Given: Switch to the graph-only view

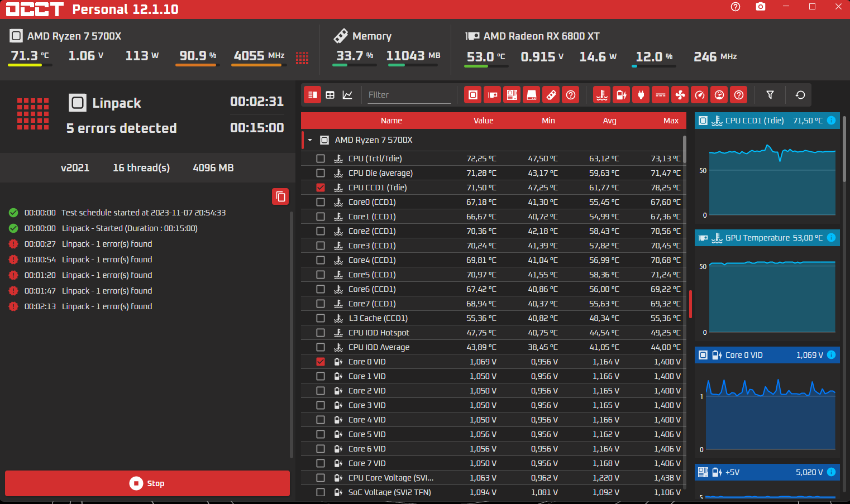Looking at the screenshot, I should [x=347, y=95].
